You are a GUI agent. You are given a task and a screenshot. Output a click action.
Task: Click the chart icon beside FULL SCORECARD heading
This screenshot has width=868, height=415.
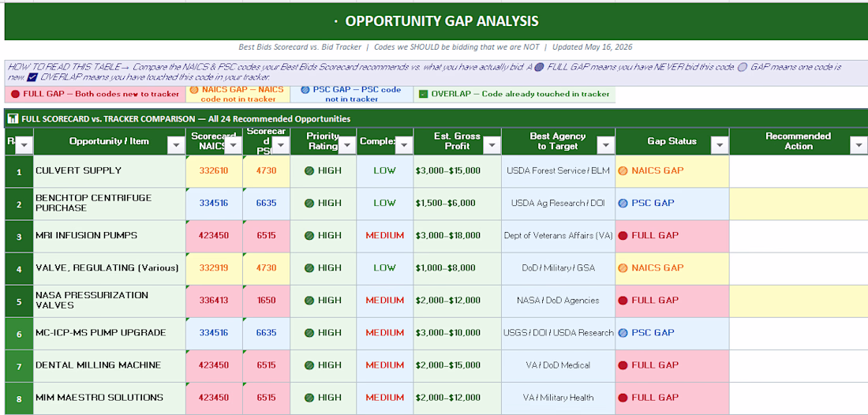12,118
